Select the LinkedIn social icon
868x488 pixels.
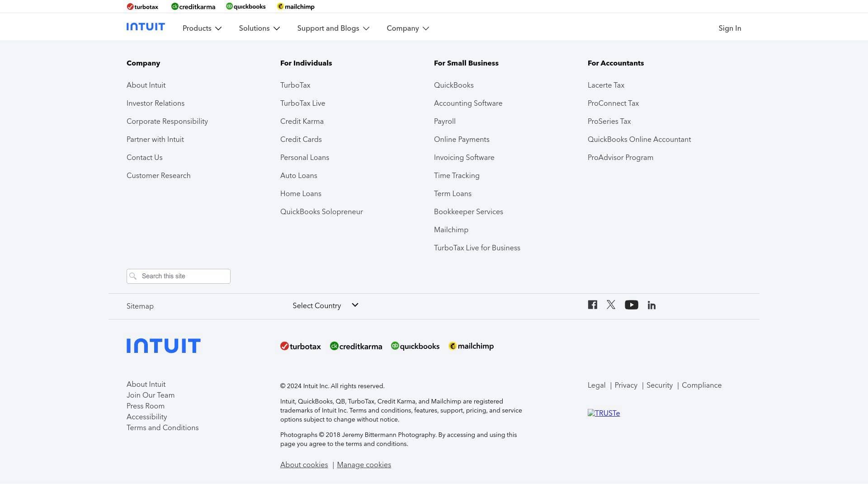click(x=651, y=305)
